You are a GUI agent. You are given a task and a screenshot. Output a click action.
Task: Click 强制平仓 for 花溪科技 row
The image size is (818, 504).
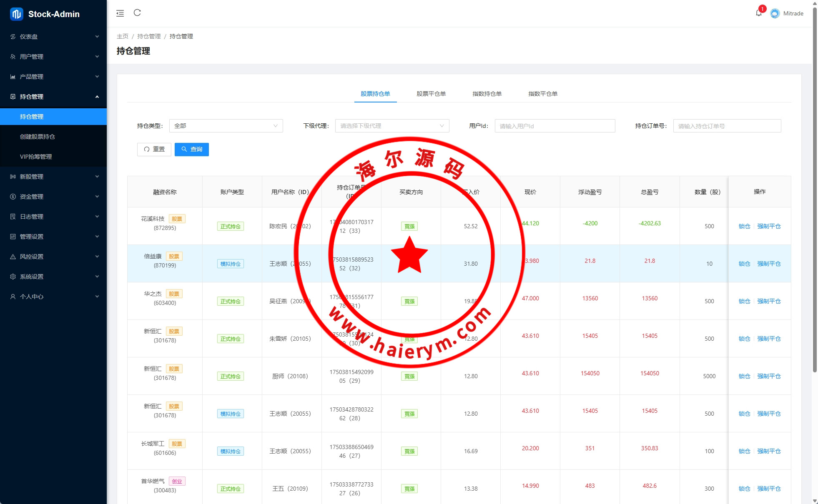(x=769, y=226)
